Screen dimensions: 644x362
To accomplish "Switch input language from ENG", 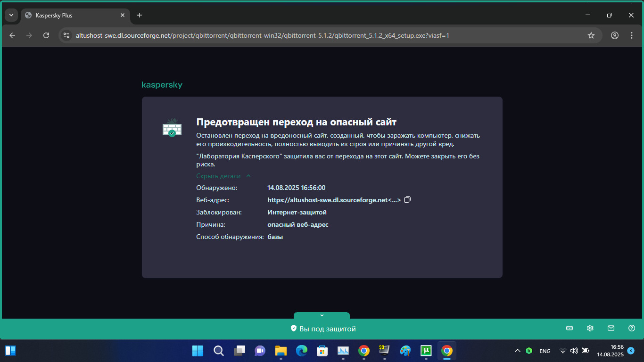I will [545, 351].
